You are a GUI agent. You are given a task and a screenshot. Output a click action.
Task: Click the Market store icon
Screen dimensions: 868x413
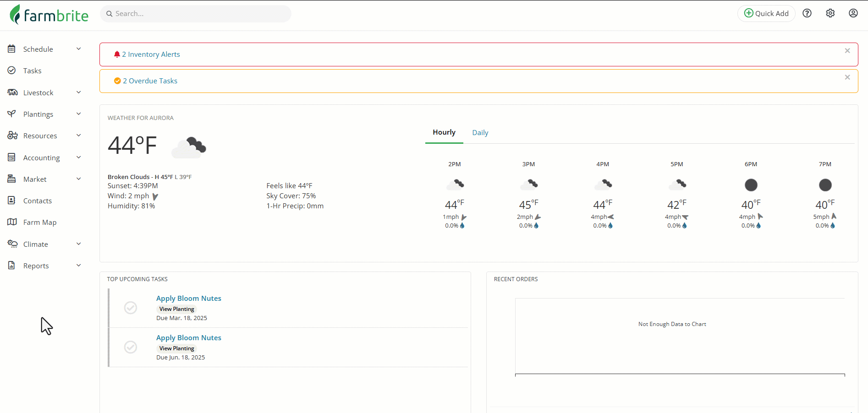click(12, 179)
